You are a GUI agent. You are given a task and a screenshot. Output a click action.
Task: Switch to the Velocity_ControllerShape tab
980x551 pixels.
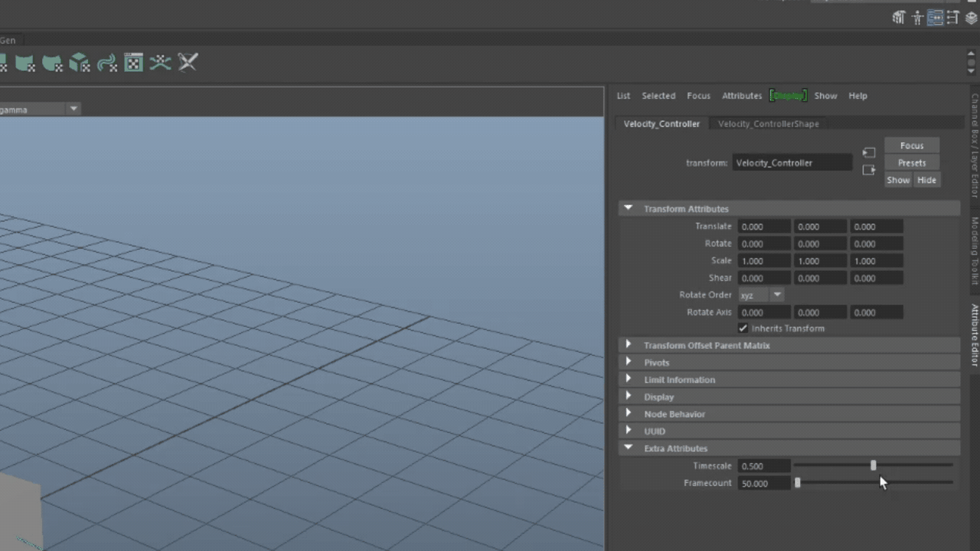click(x=768, y=123)
